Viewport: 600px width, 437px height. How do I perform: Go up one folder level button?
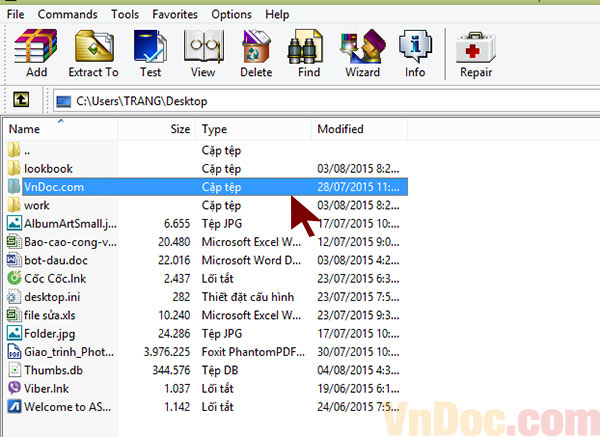click(21, 100)
